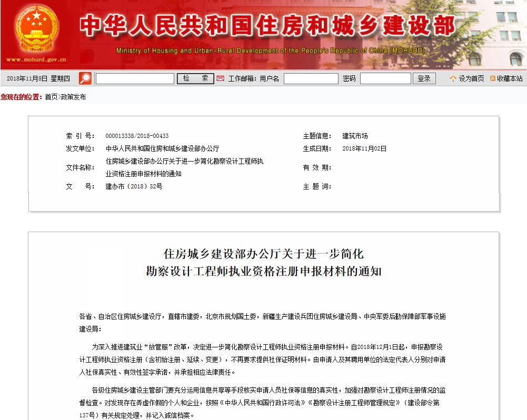
Task: Click the home icon beside 设为首页
Action: coord(453,78)
